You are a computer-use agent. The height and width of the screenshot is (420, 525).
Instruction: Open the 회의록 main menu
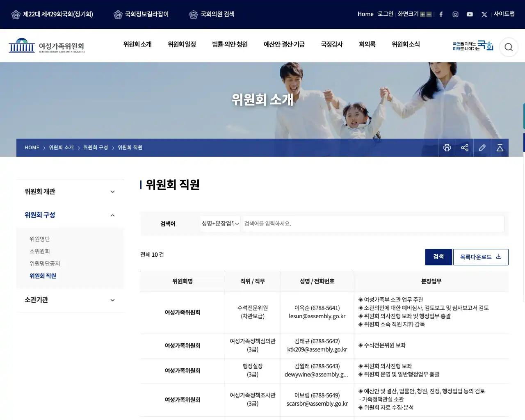(367, 44)
